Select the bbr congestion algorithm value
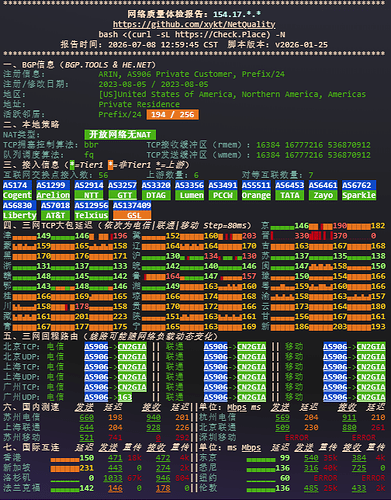Viewport: 391px width, 500px height. click(91, 145)
